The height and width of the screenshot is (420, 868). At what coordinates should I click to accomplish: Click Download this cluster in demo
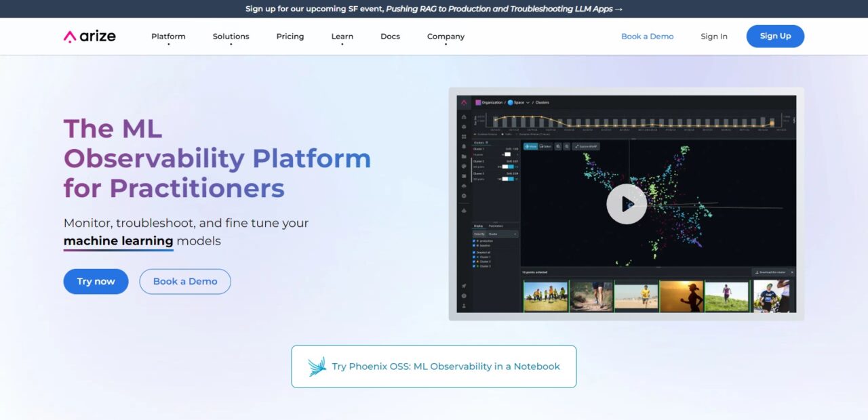pyautogui.click(x=770, y=272)
